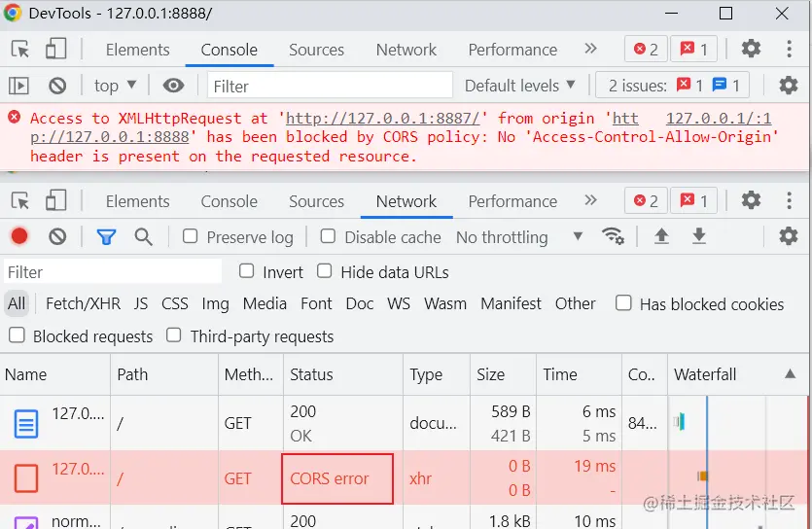Open the Default levels dropdown
This screenshot has width=812, height=529.
pos(520,86)
